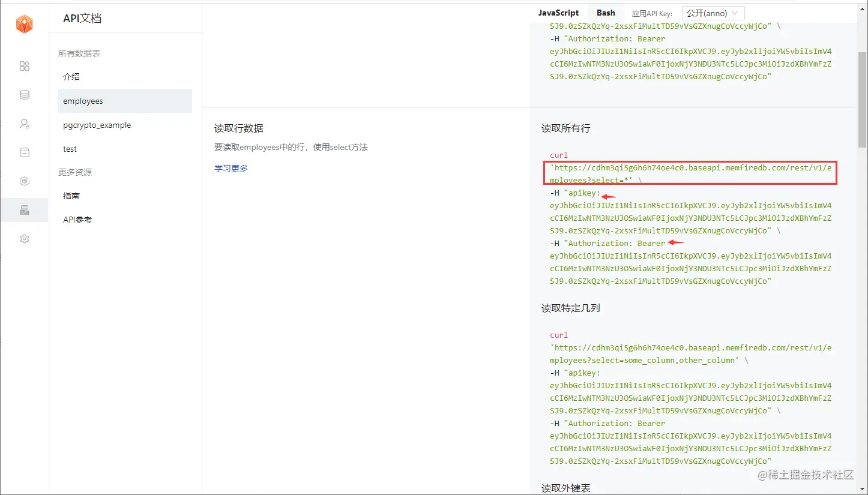
Task: Click the 读取所有行 heading
Action: (x=566, y=128)
